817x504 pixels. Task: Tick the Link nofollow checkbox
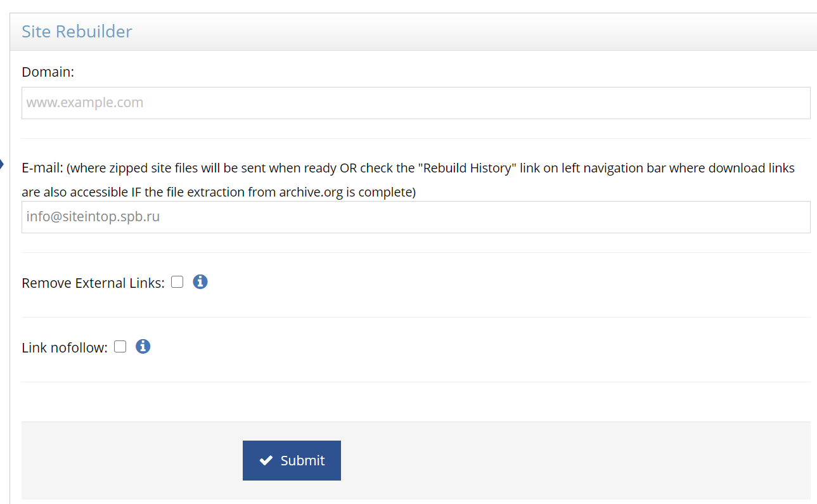(120, 346)
